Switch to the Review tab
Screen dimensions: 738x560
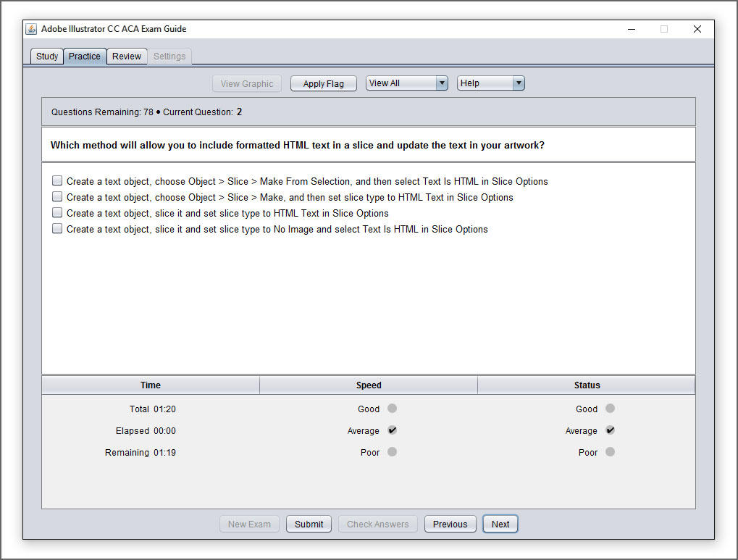click(x=127, y=56)
